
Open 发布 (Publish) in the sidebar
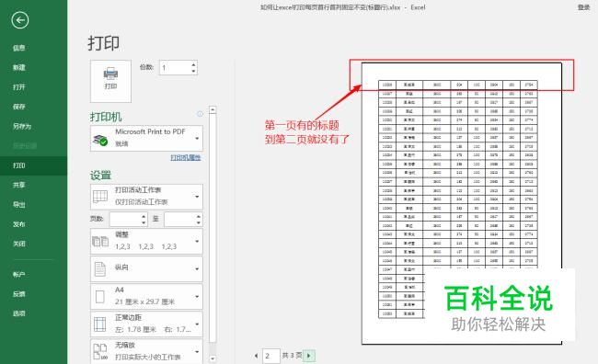click(x=18, y=224)
